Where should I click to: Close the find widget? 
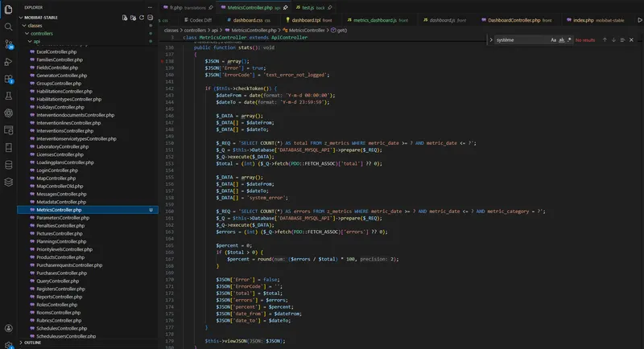pos(631,39)
